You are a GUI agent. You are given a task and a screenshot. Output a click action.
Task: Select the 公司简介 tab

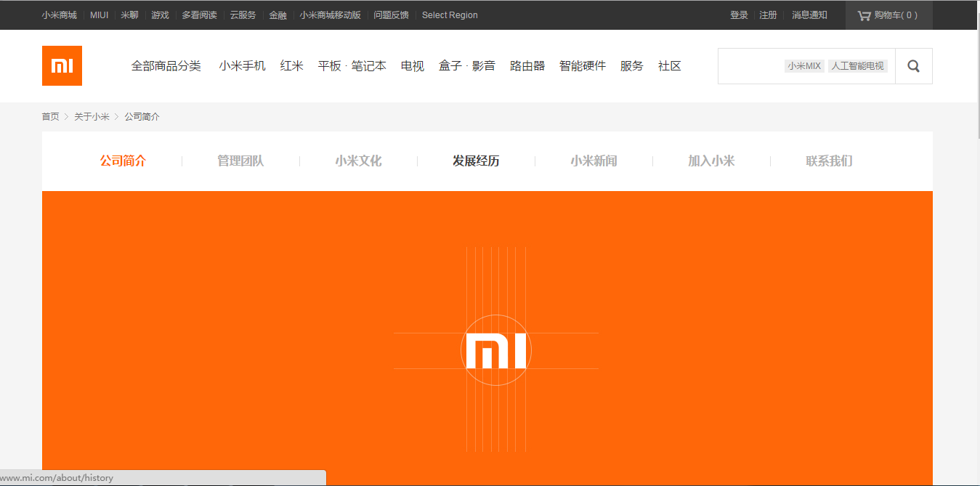coord(123,161)
